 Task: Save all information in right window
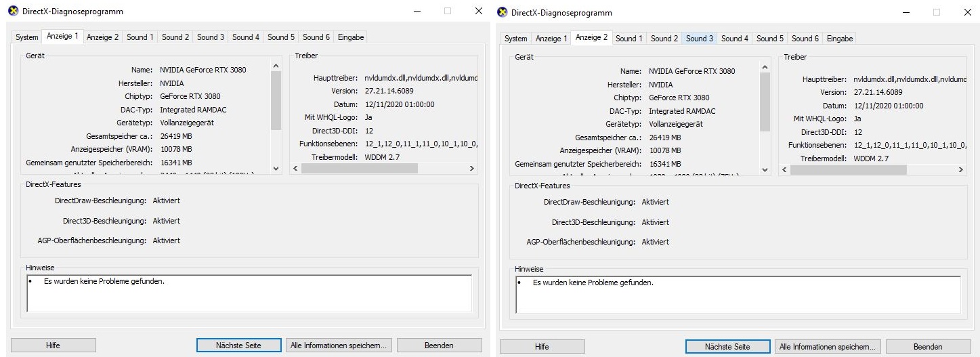coord(828,347)
